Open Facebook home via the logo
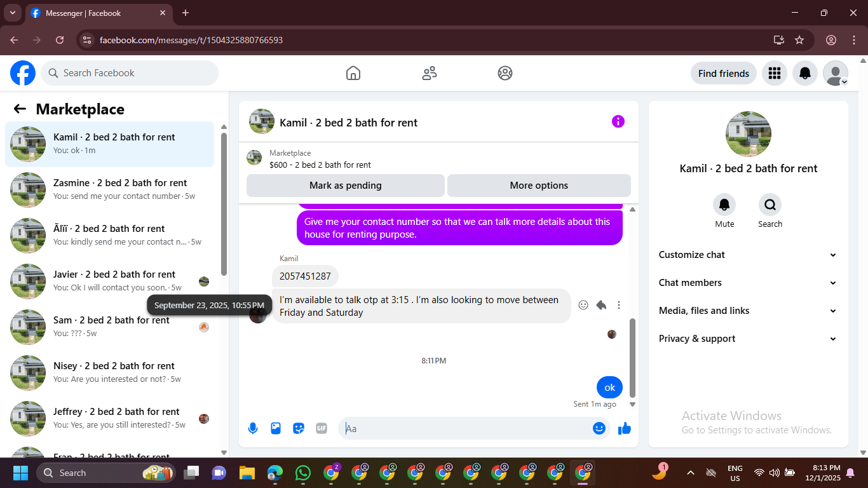Screen dimensions: 868x488 pos(23,73)
